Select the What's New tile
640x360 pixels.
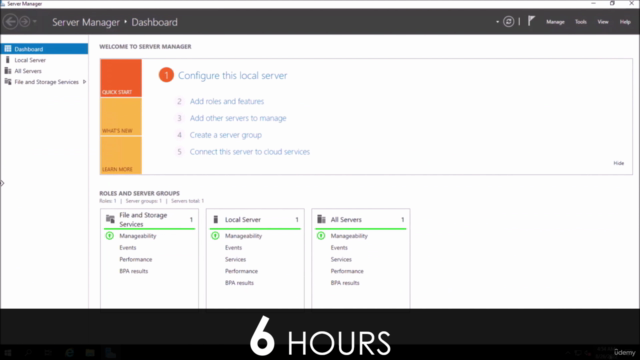121,117
